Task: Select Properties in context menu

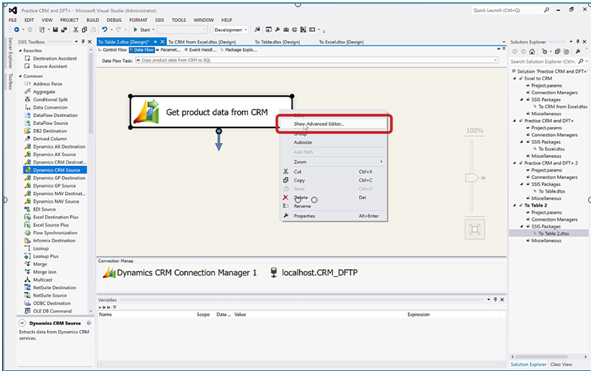Action: tap(334, 216)
